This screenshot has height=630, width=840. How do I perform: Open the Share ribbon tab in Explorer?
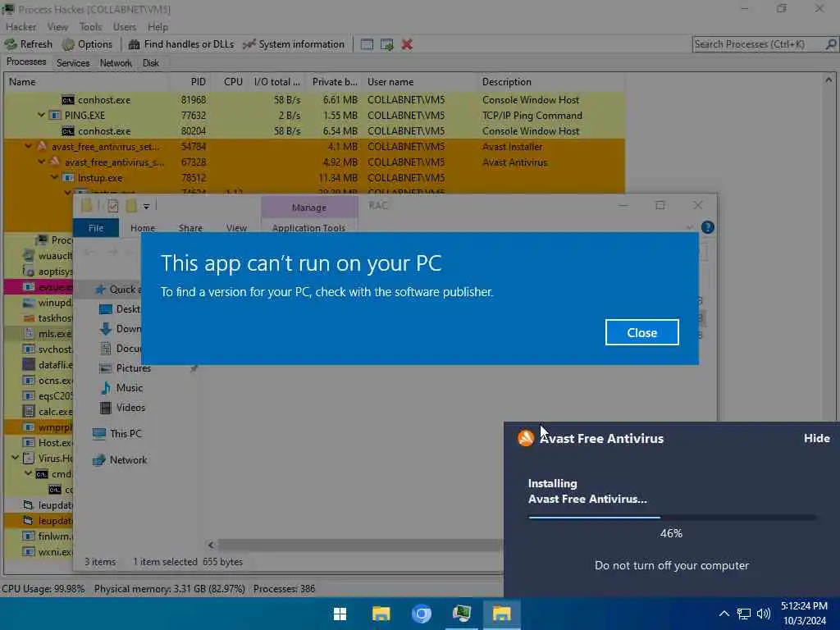pyautogui.click(x=190, y=228)
